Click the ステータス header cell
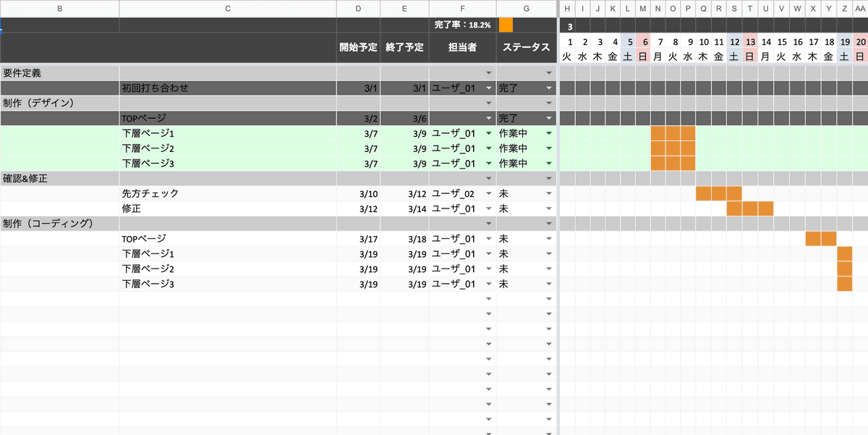Image resolution: width=868 pixels, height=435 pixels. (526, 48)
